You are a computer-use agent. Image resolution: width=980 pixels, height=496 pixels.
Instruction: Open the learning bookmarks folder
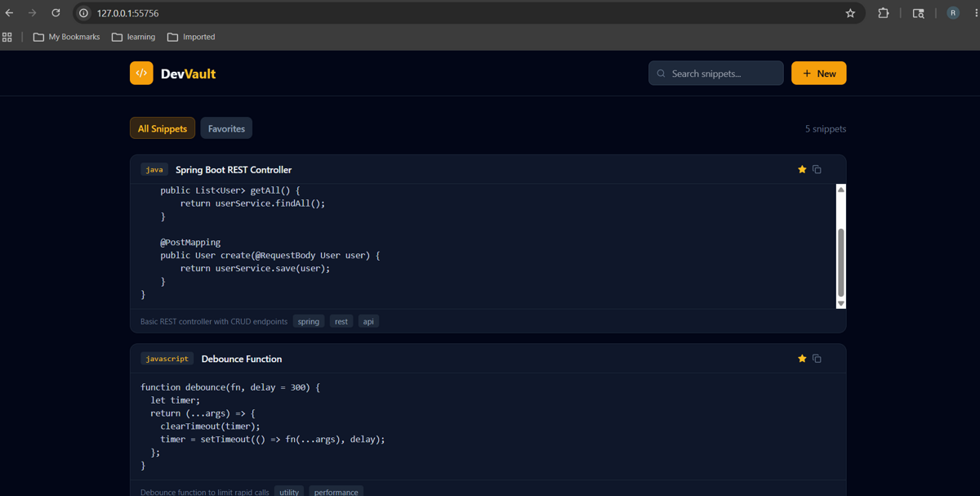tap(133, 37)
